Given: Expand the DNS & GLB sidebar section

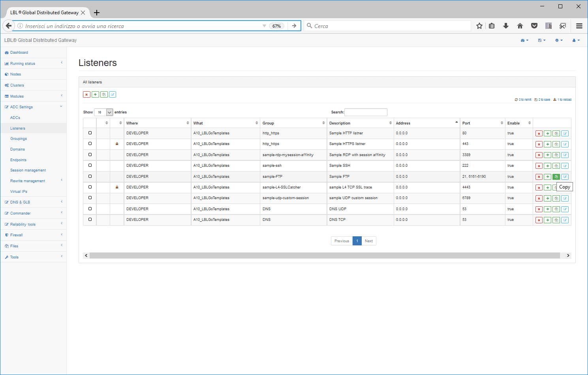Looking at the screenshot, I should 33,202.
